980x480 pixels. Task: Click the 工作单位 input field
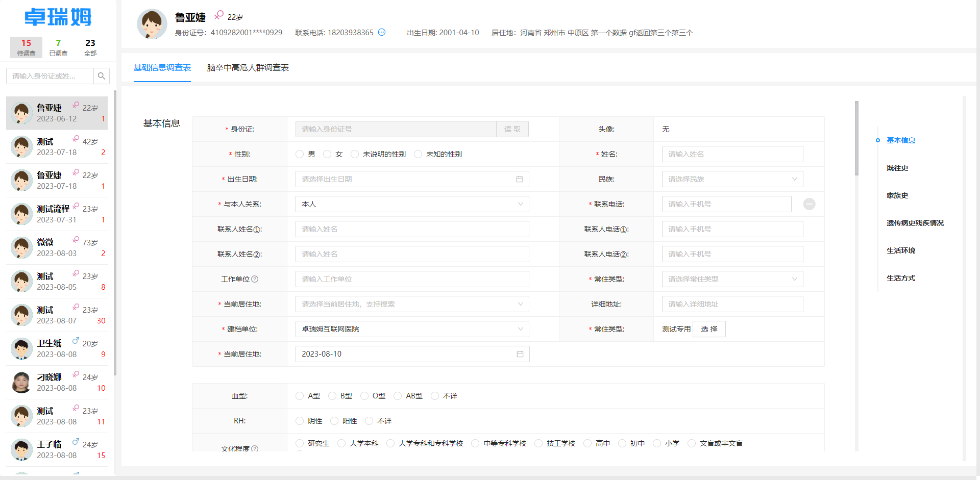click(412, 279)
